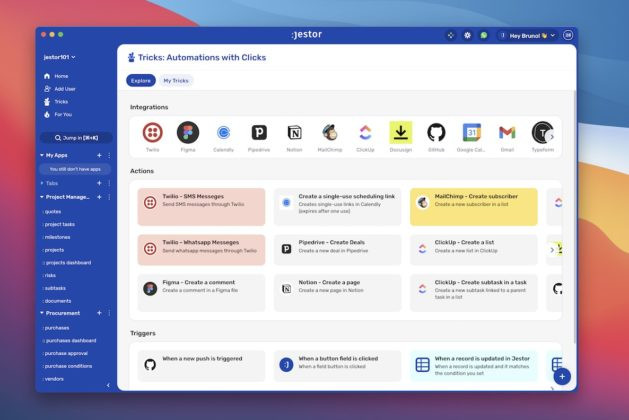Open risks in the sidebar
629x420 pixels.
(50, 275)
